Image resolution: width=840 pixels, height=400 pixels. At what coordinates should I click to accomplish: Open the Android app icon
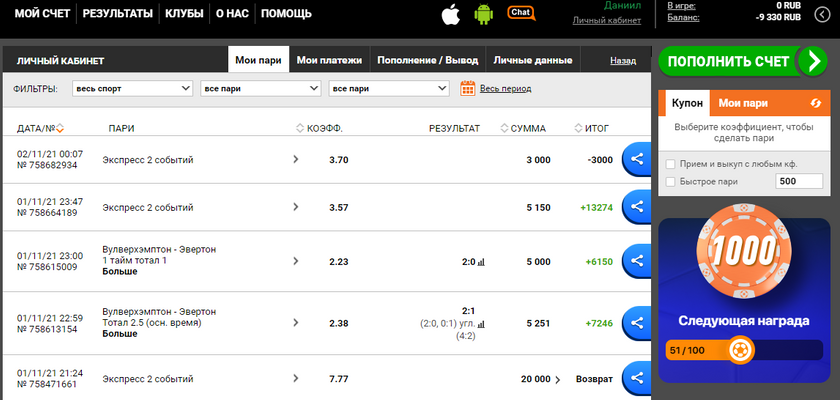[x=485, y=14]
